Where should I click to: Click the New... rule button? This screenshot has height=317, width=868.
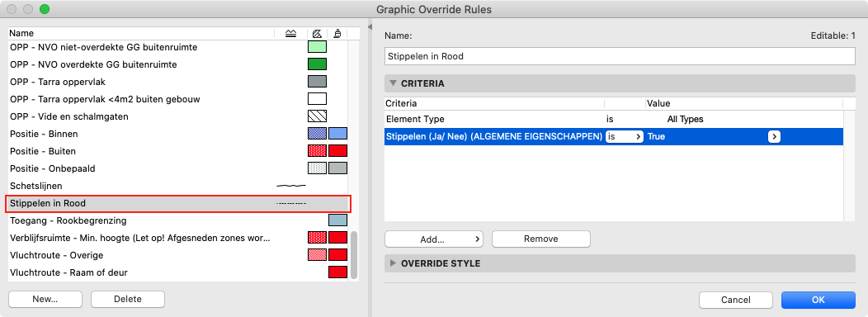point(45,300)
